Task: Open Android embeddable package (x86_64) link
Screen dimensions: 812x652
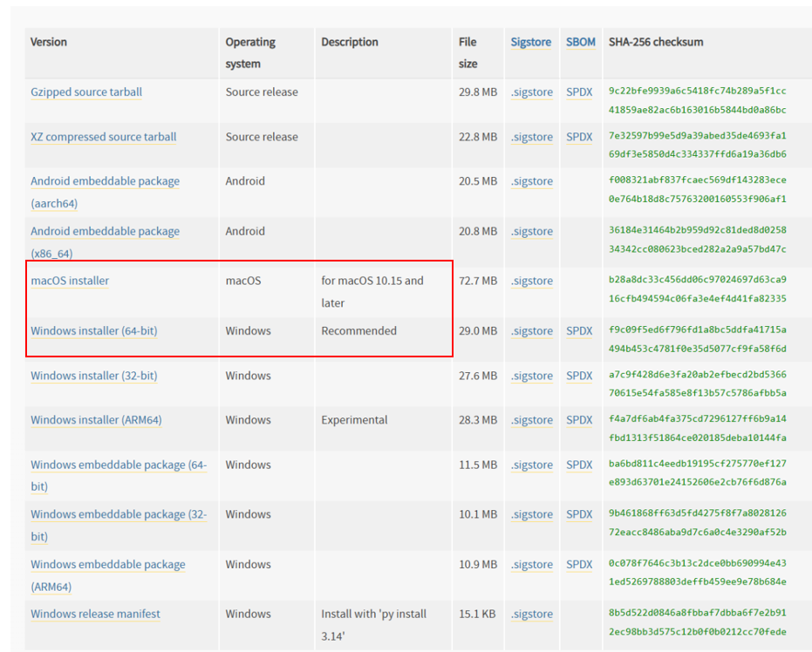Action: pos(106,242)
